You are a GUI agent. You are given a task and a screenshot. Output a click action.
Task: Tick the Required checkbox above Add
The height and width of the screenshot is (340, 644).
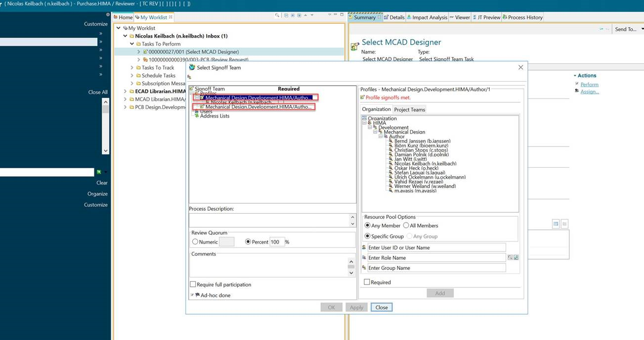pyautogui.click(x=367, y=282)
